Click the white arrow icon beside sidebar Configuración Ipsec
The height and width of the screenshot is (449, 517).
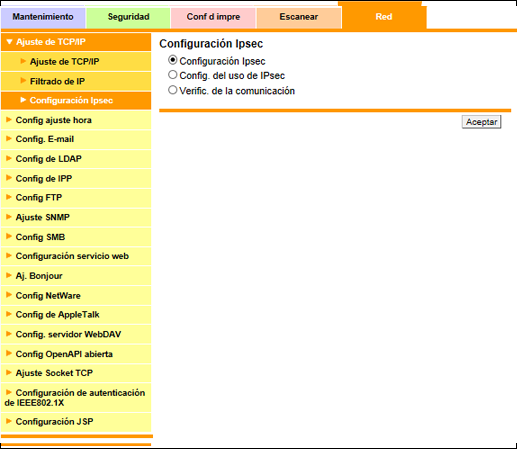click(23, 100)
